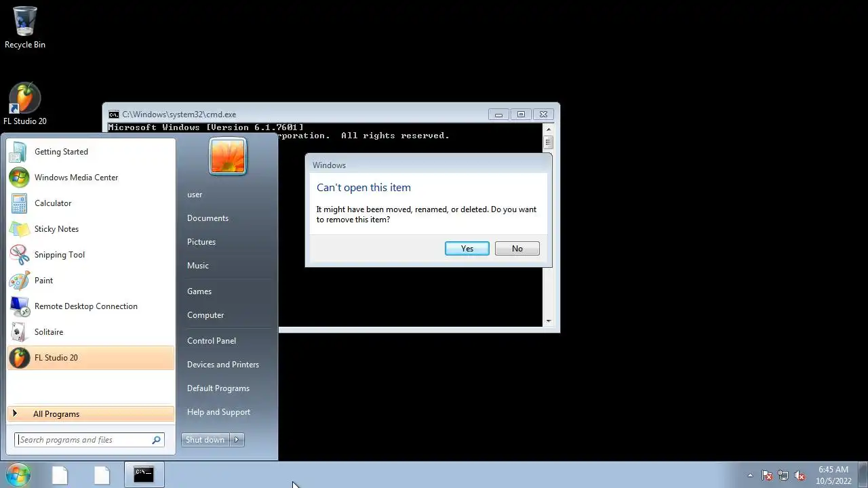This screenshot has height=488, width=868.
Task: Click cmd window scrollbar down arrow
Action: coord(549,321)
